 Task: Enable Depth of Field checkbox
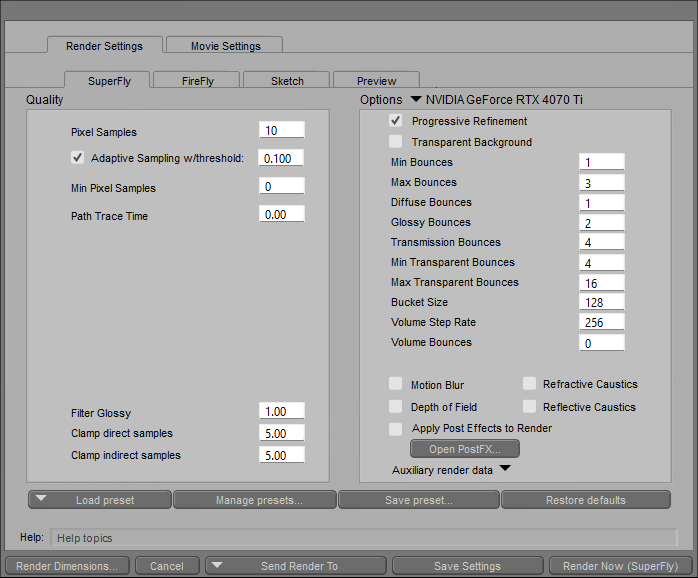pos(396,407)
